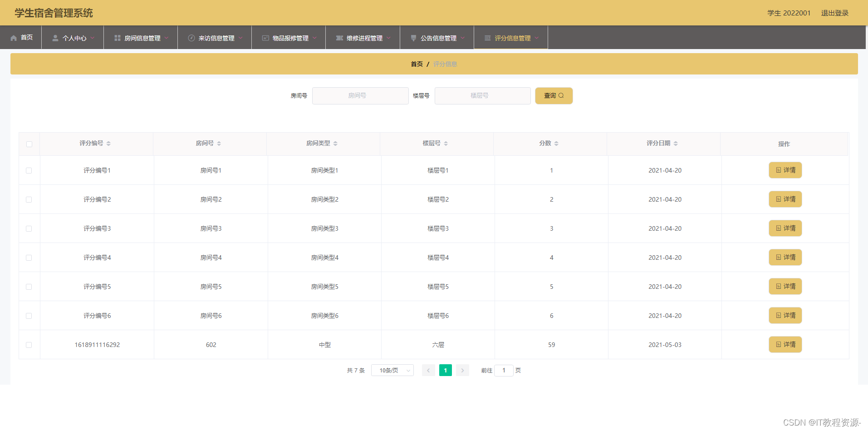Click the home icon beside 首页
The image size is (868, 431).
14,38
